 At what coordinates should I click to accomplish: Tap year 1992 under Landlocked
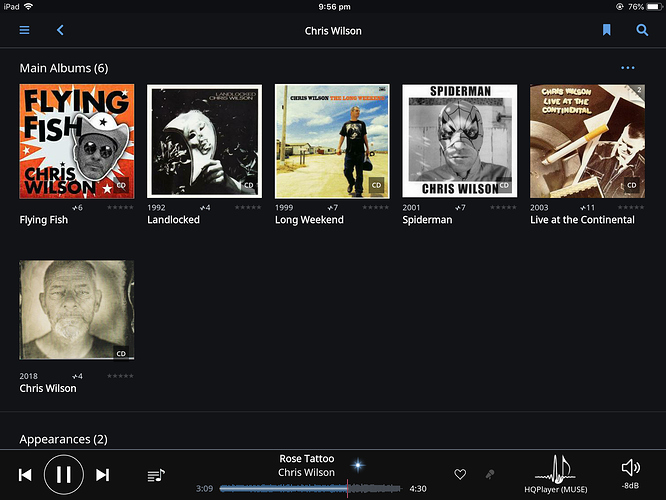pyautogui.click(x=156, y=208)
